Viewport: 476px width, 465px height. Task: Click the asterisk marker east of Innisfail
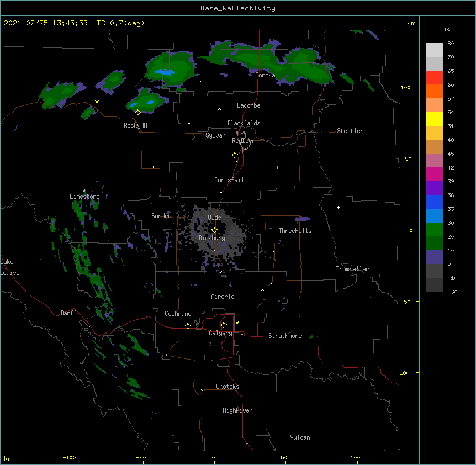pyautogui.click(x=277, y=167)
